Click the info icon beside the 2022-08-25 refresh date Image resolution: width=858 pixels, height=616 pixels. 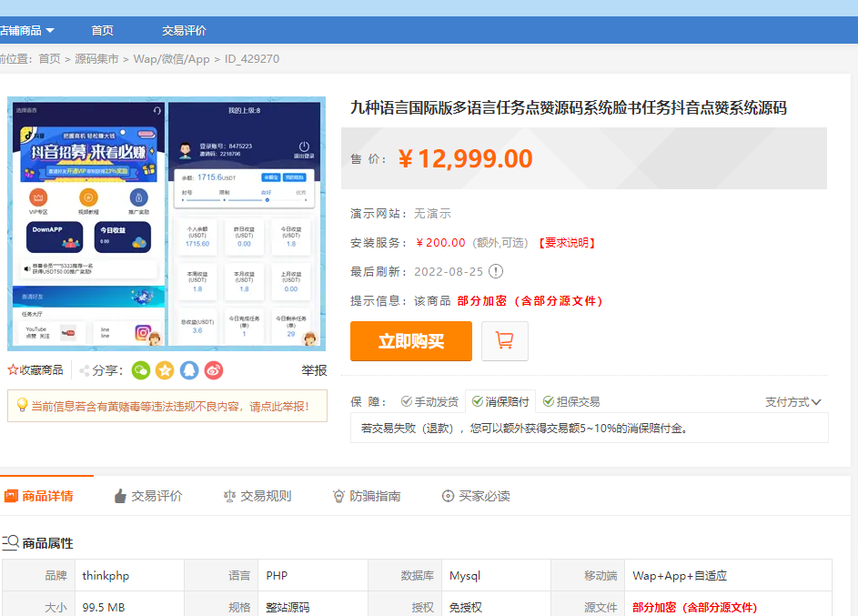(496, 271)
